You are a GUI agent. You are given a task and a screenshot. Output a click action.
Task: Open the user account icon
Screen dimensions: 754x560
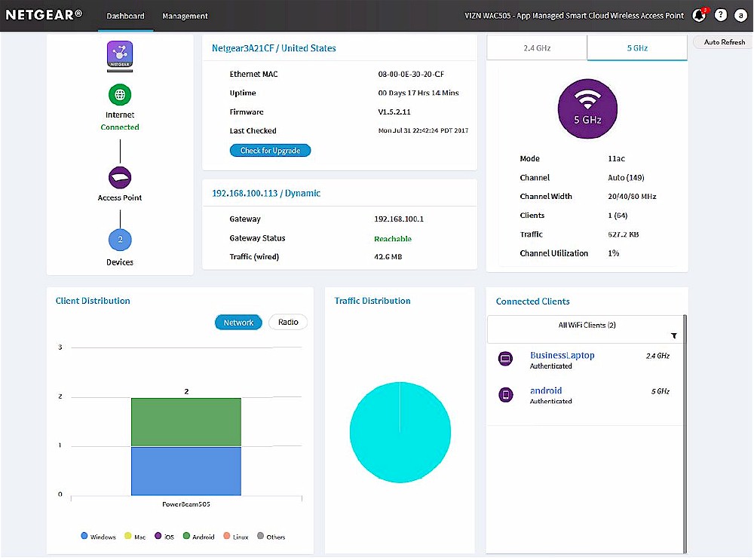(740, 15)
